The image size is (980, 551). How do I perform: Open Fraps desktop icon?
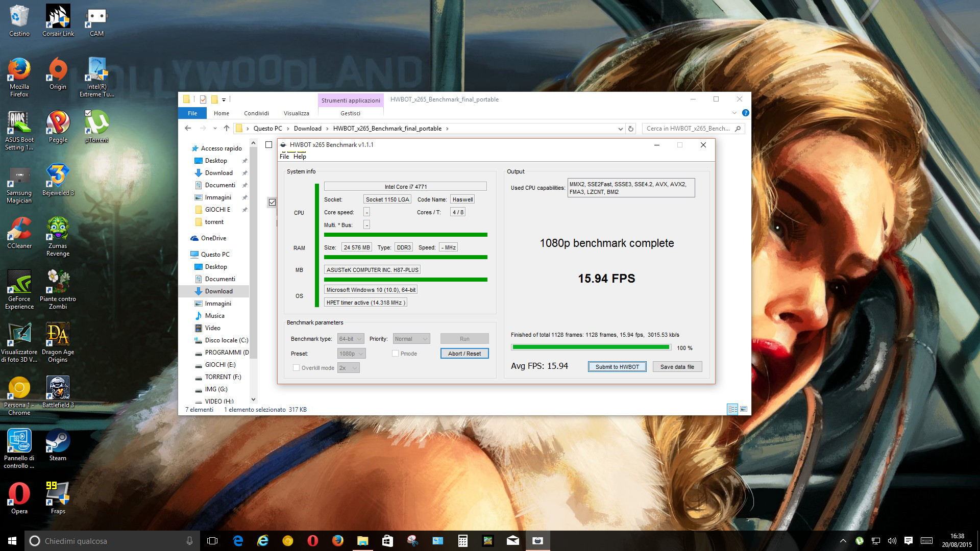[x=58, y=498]
